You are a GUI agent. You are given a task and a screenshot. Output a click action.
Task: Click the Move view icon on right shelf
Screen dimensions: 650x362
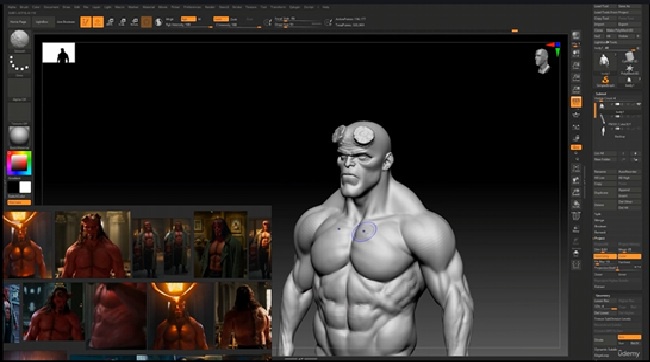[x=576, y=180]
